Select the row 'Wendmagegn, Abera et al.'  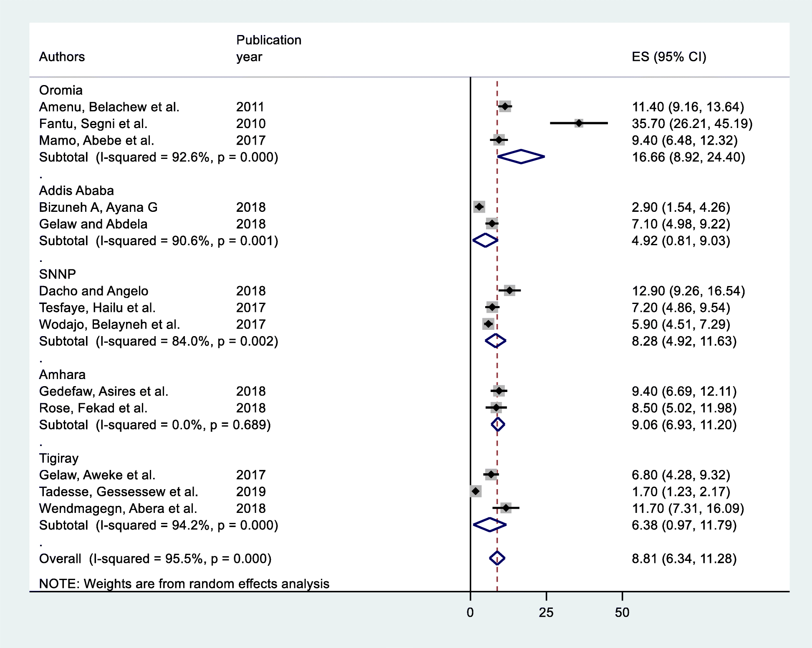pyautogui.click(x=391, y=508)
